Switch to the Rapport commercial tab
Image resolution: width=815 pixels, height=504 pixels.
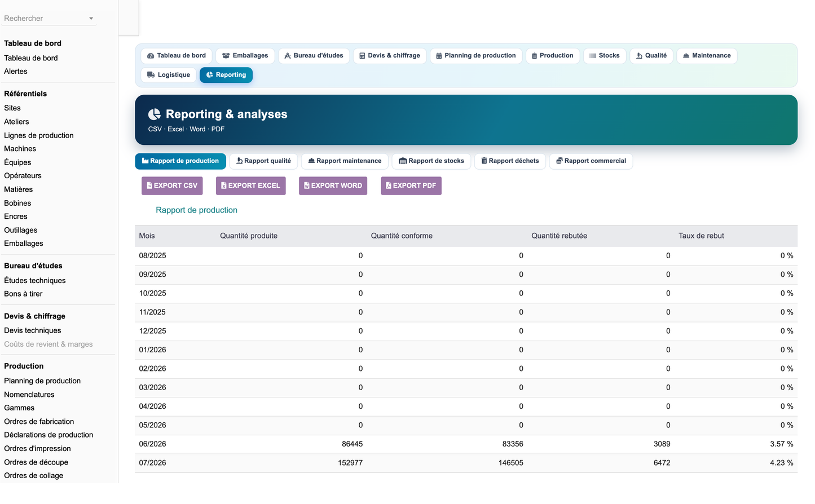point(591,161)
